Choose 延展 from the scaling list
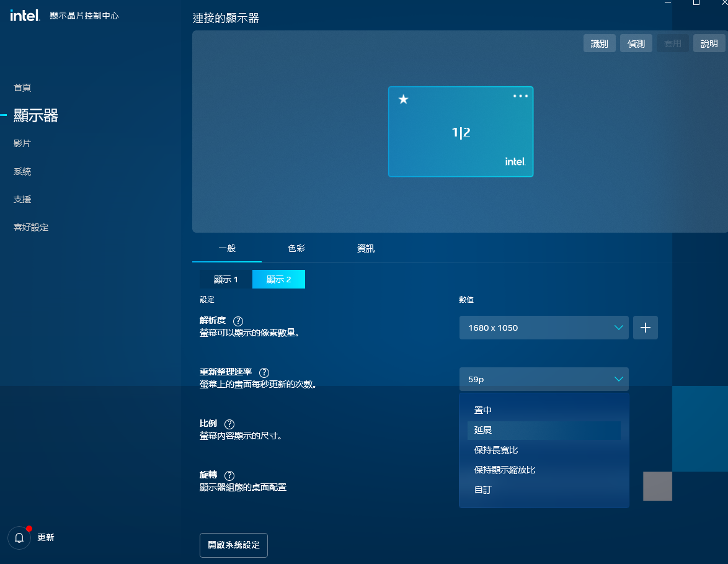This screenshot has width=728, height=564. click(544, 430)
